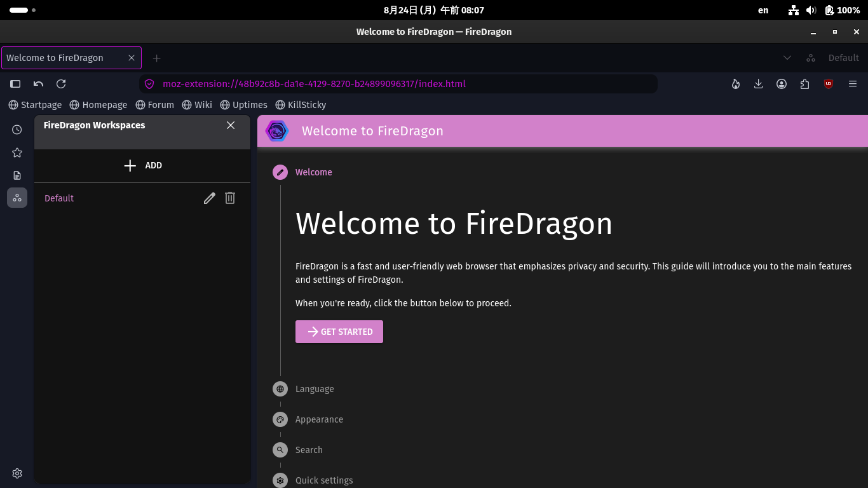The image size is (868, 488).
Task: Click the network status icon in the top bar
Action: 793,10
